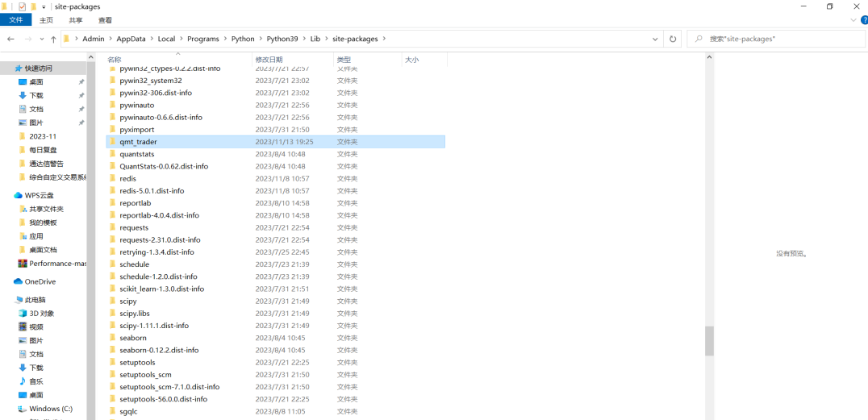
Task: Click the search site-packages input field
Action: click(775, 40)
